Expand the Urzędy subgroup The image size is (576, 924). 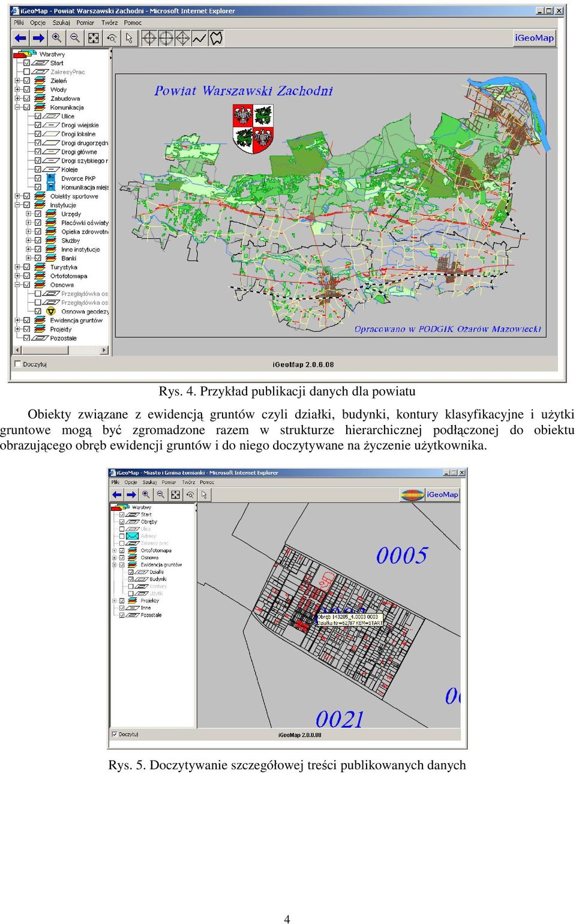tap(28, 214)
